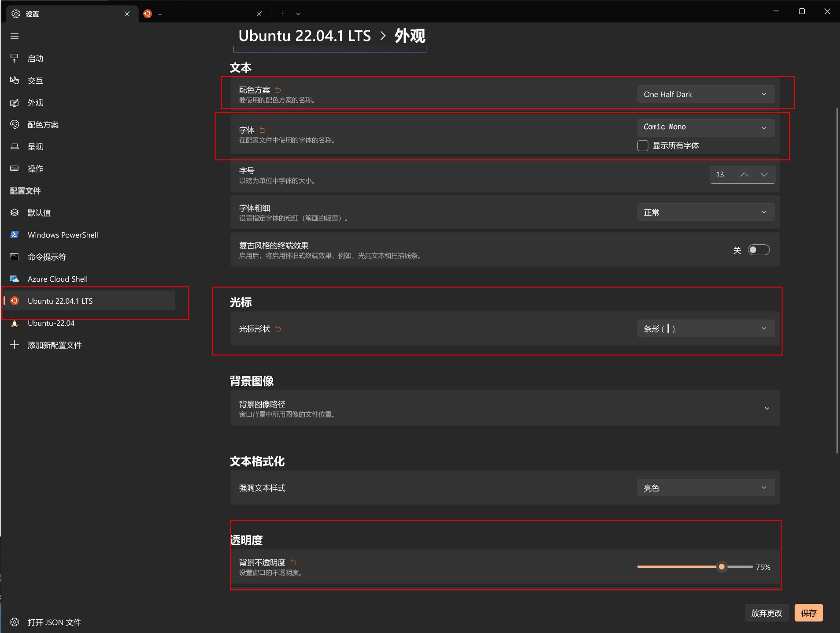
Task: Click the Windows PowerShell profile icon
Action: pos(15,235)
